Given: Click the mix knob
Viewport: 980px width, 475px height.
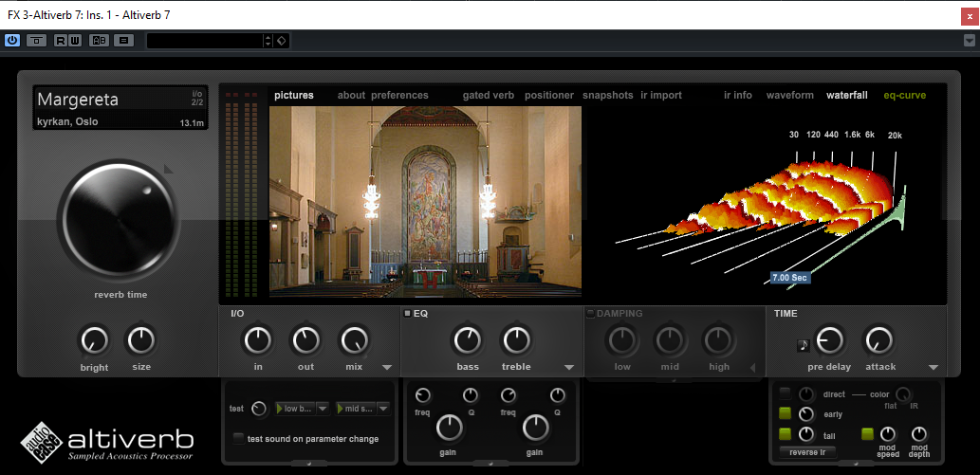Looking at the screenshot, I should (355, 340).
